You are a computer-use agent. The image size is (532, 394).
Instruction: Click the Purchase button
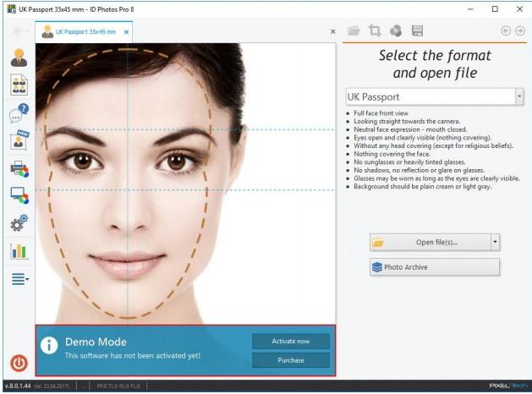[291, 360]
